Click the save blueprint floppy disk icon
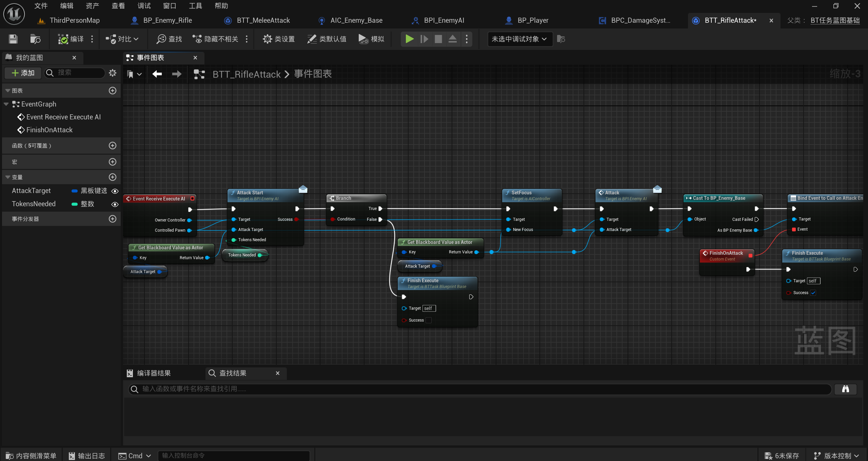 click(x=13, y=39)
